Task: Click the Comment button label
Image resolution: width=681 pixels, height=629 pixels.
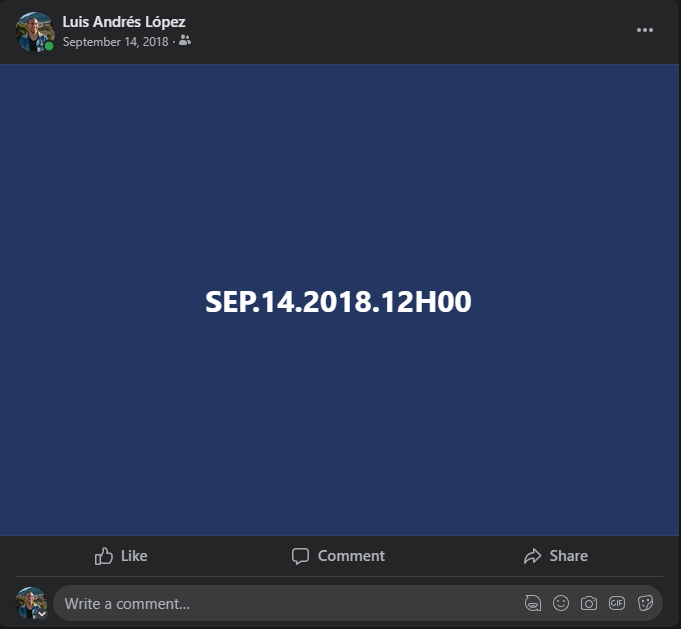Action: (351, 556)
